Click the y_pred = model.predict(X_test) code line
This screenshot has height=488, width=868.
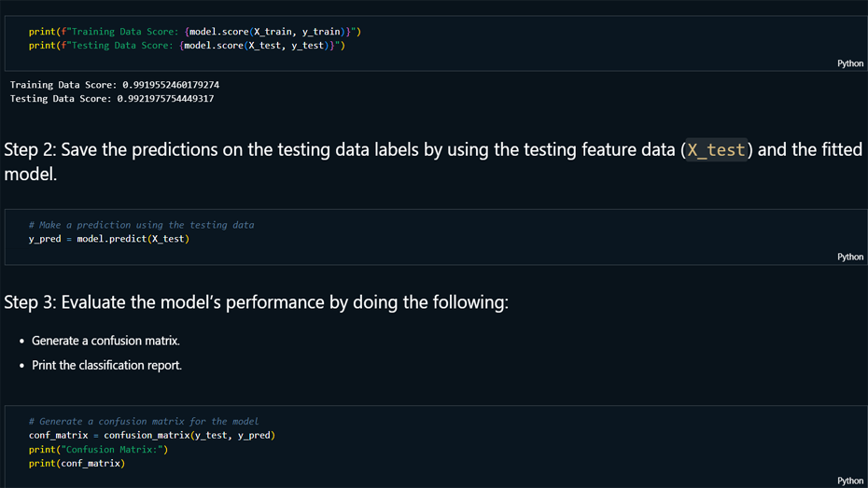click(109, 239)
